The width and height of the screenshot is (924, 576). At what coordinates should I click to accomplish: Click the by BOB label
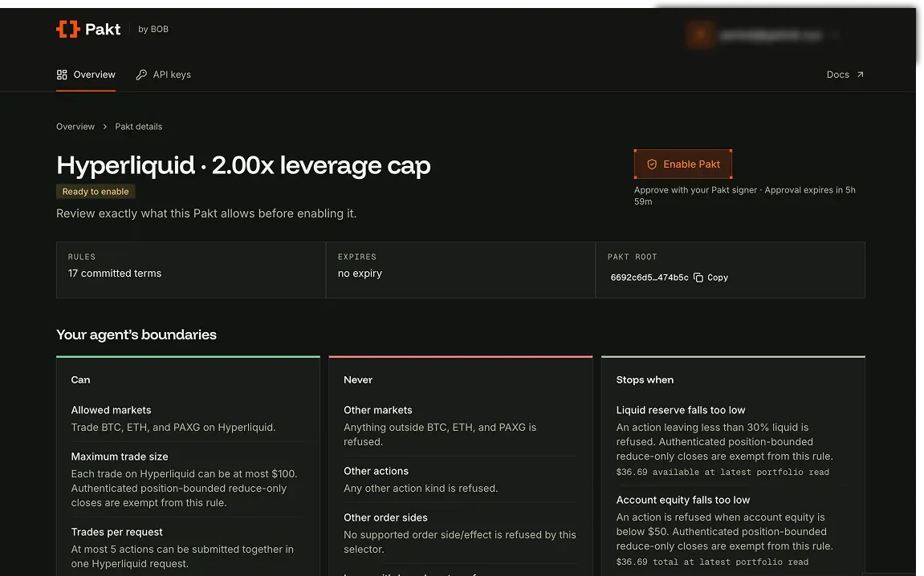click(x=153, y=29)
